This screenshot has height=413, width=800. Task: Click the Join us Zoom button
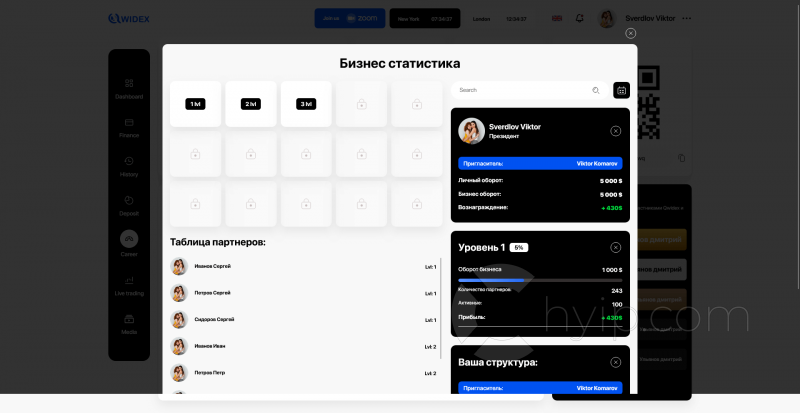pyautogui.click(x=350, y=18)
